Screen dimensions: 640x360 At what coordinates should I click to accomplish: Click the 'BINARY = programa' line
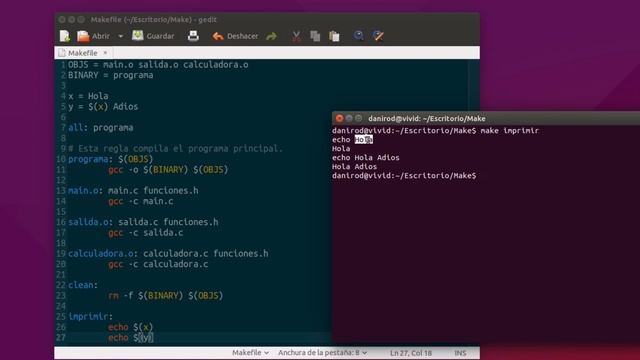(111, 75)
